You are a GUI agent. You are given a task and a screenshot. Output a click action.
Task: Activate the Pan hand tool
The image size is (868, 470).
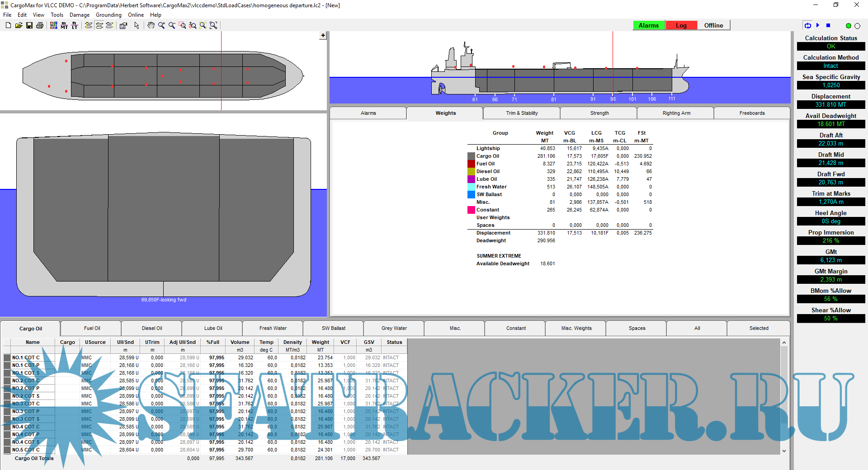tap(151, 26)
